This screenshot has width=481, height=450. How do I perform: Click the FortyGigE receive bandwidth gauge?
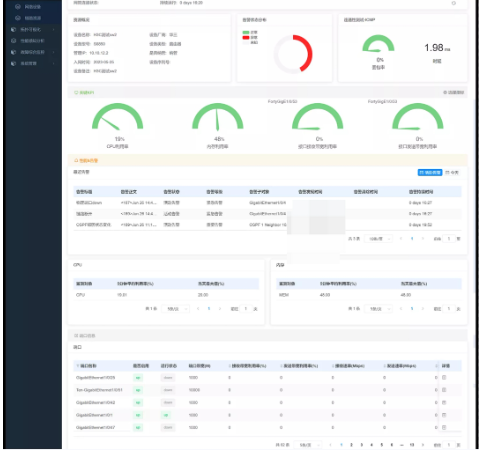[318, 117]
